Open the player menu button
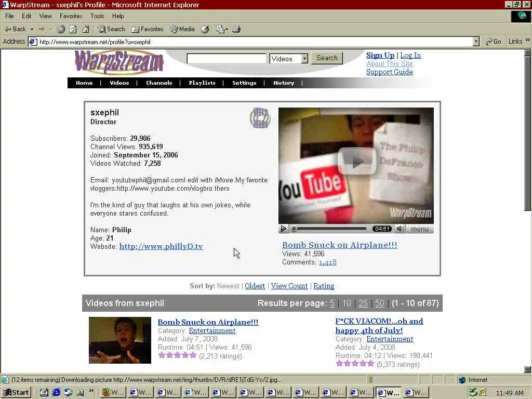The width and height of the screenshot is (532, 399). click(x=420, y=229)
